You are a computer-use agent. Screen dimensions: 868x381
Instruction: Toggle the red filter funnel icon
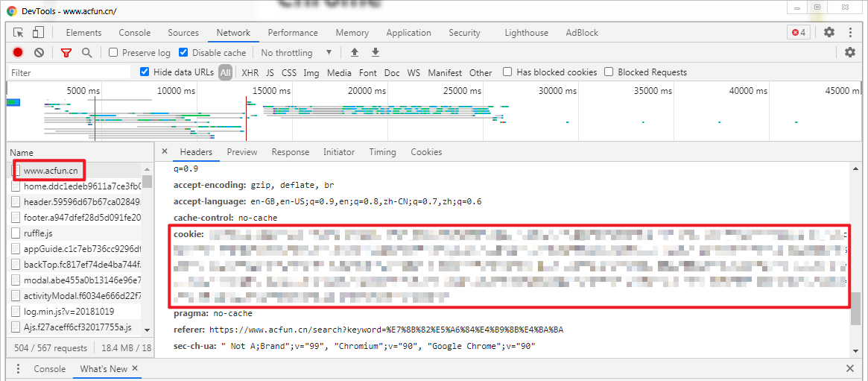tap(66, 53)
